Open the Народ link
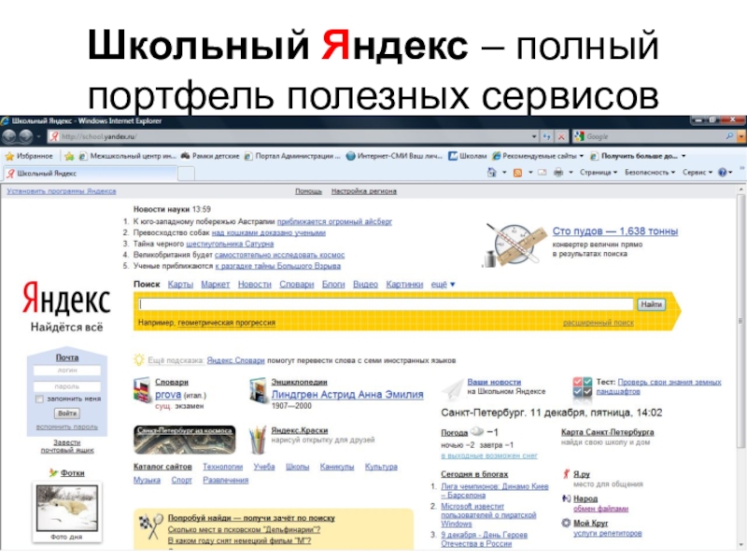This screenshot has width=747, height=560. click(585, 498)
